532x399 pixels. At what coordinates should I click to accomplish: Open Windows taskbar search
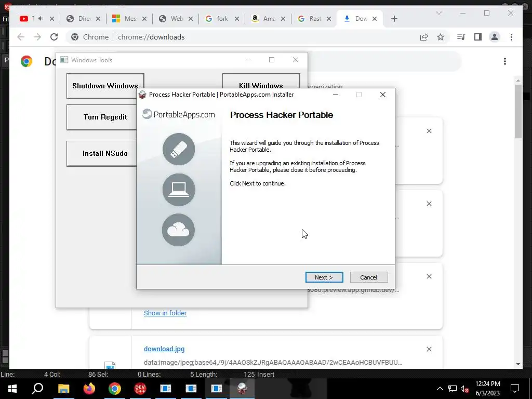click(37, 389)
